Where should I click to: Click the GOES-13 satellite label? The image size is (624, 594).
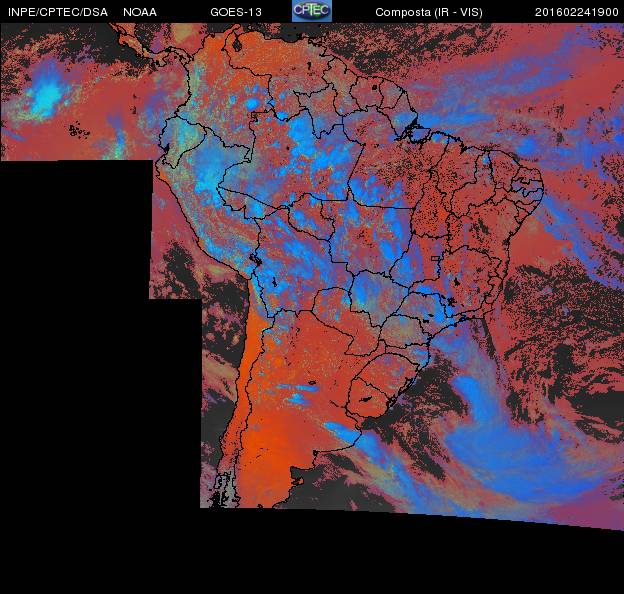point(236,12)
